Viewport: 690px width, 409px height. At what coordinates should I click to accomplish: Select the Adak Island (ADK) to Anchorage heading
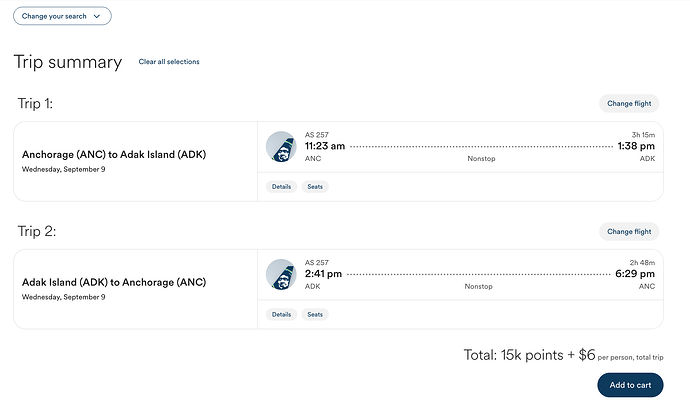114,282
